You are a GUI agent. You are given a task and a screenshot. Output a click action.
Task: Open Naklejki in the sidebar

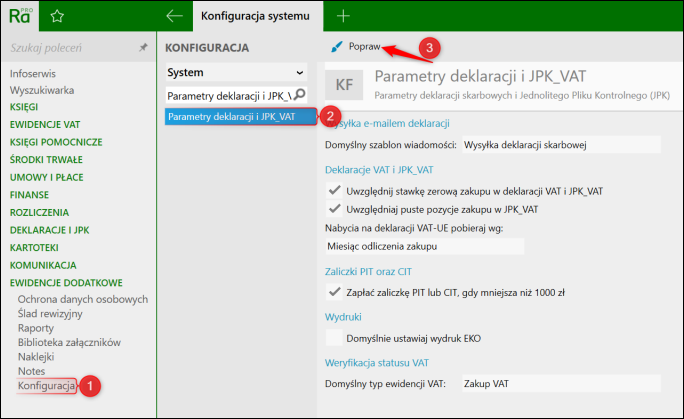(36, 357)
